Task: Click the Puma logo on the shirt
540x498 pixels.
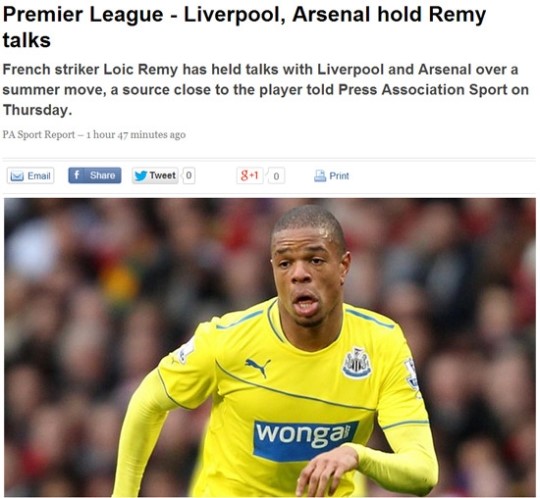Action: (258, 367)
